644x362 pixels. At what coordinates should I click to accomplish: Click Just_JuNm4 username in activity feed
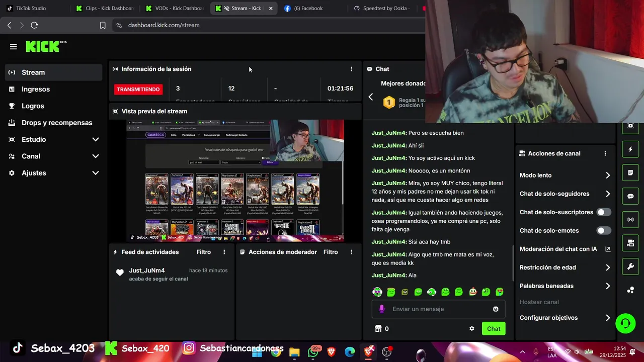[x=147, y=270]
